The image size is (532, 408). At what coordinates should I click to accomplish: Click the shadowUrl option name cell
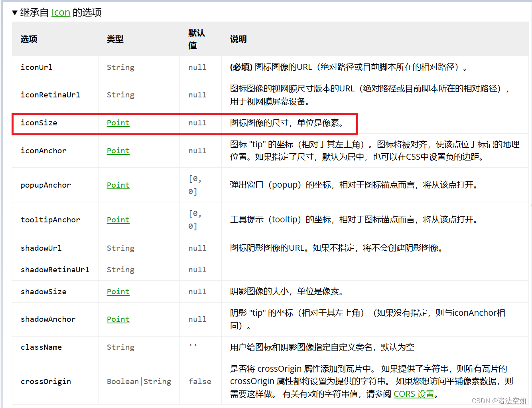[x=41, y=248]
